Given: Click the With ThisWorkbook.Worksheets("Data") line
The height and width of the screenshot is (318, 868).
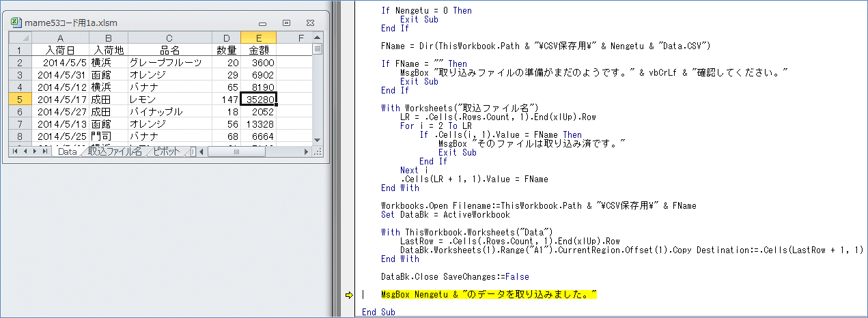Looking at the screenshot, I should pyautogui.click(x=466, y=233).
